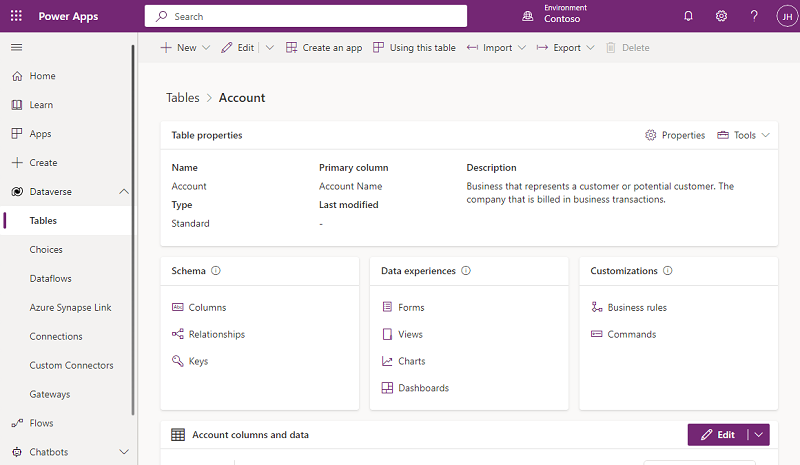Click the Business rules link
This screenshot has height=465, width=800.
pyautogui.click(x=636, y=308)
